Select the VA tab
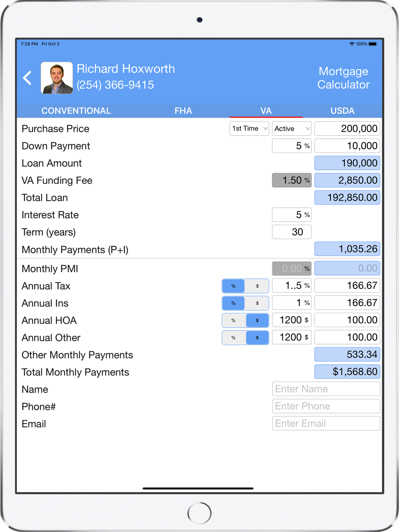 [x=266, y=110]
